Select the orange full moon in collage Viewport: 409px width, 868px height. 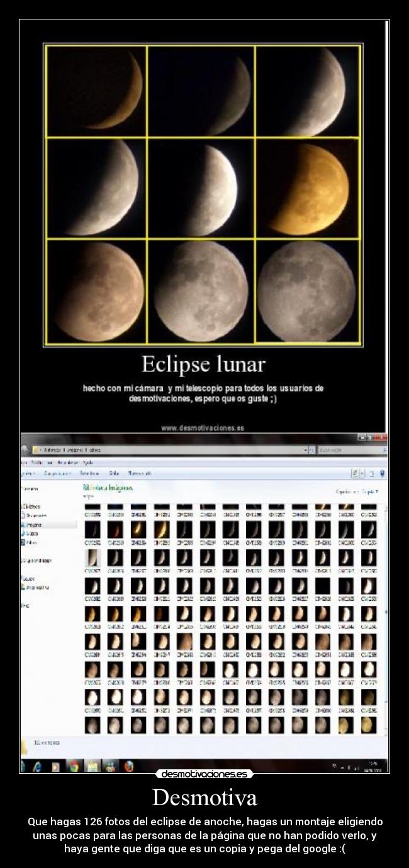tap(309, 189)
